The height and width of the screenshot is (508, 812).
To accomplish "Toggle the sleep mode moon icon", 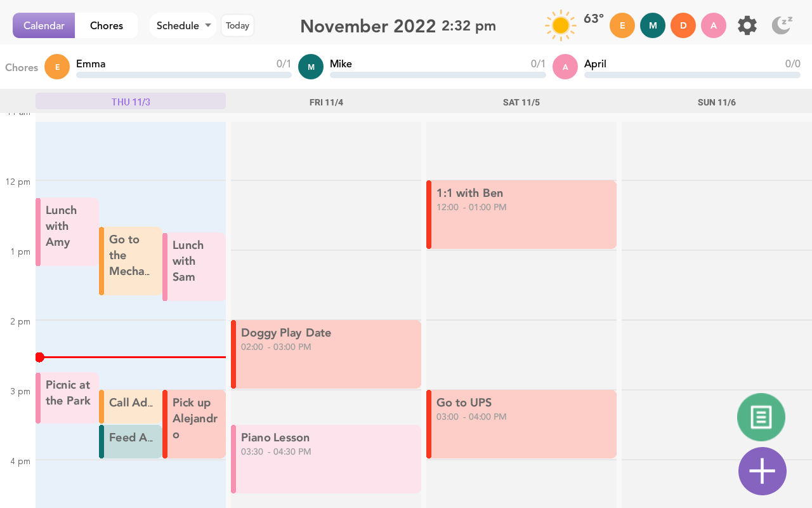I will pos(782,25).
